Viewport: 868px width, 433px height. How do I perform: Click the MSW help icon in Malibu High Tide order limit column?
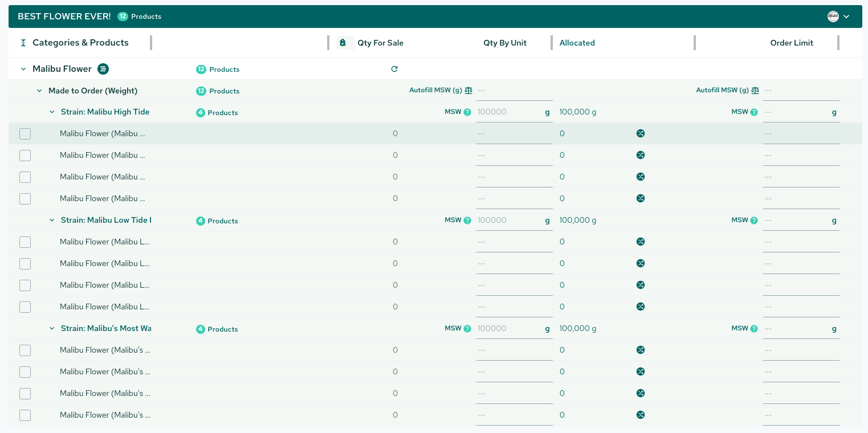[754, 112]
